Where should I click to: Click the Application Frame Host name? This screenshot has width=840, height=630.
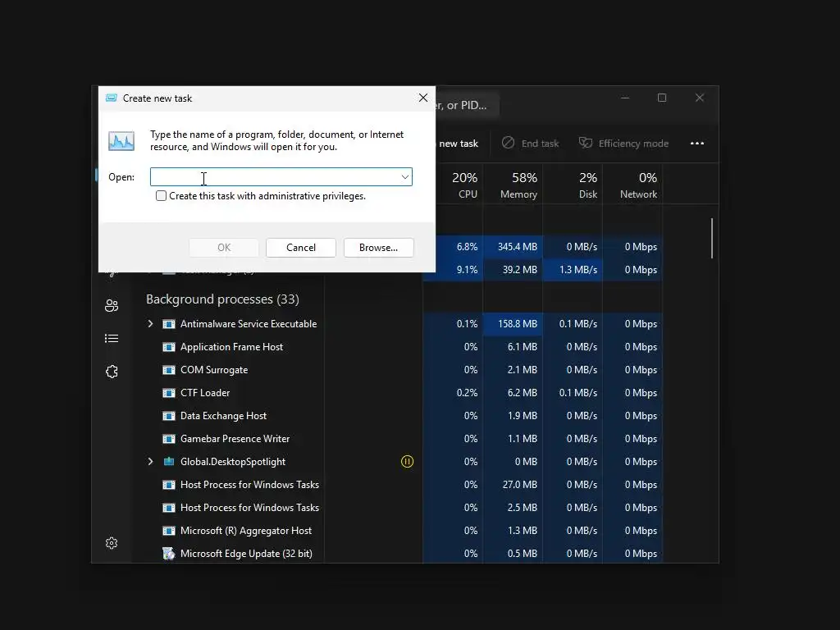pos(232,347)
